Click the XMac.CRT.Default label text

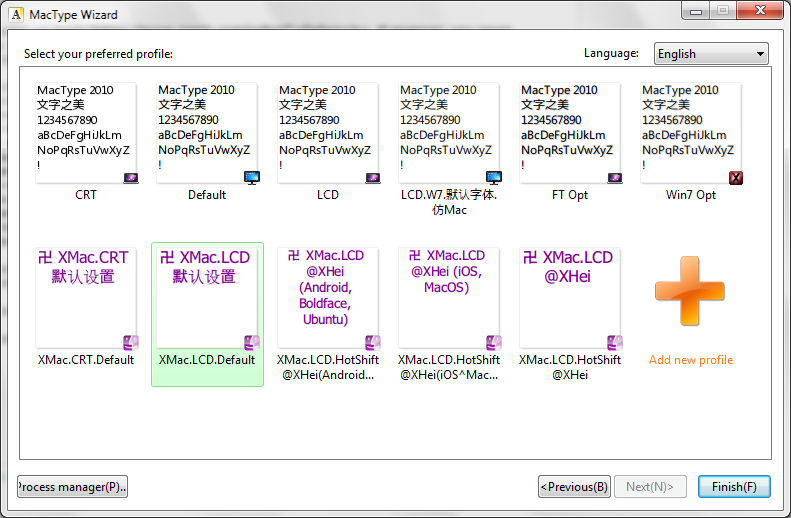(86, 360)
